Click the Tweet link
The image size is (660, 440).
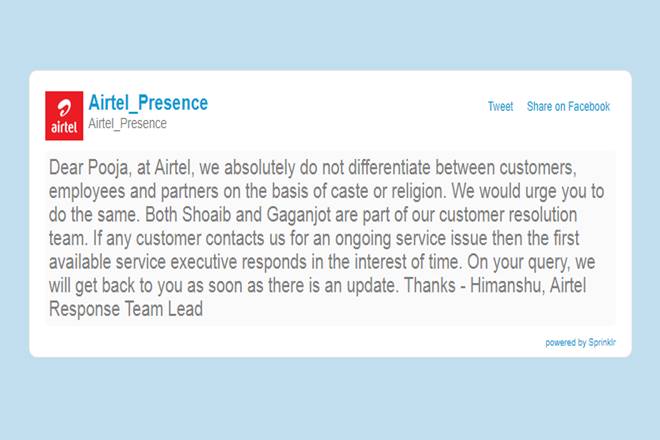500,107
